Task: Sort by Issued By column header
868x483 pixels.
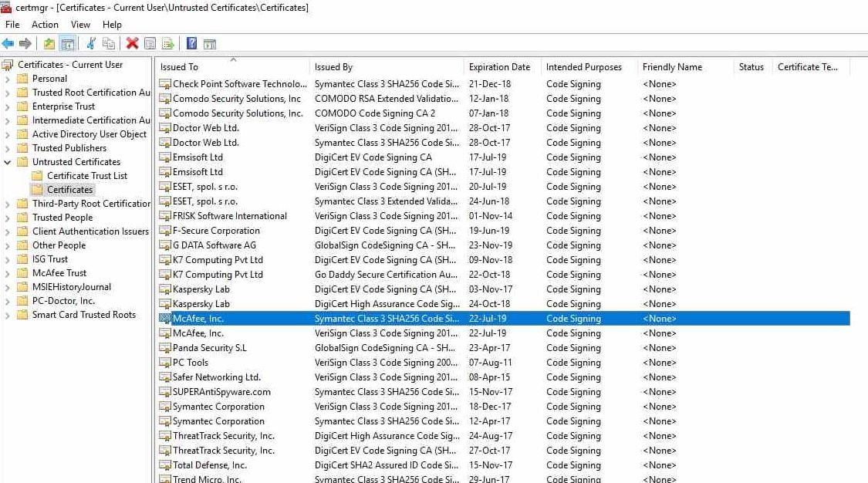Action: tap(387, 67)
